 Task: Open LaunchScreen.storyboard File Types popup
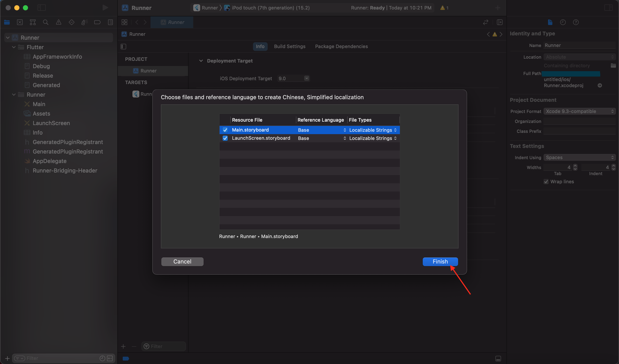tap(373, 138)
